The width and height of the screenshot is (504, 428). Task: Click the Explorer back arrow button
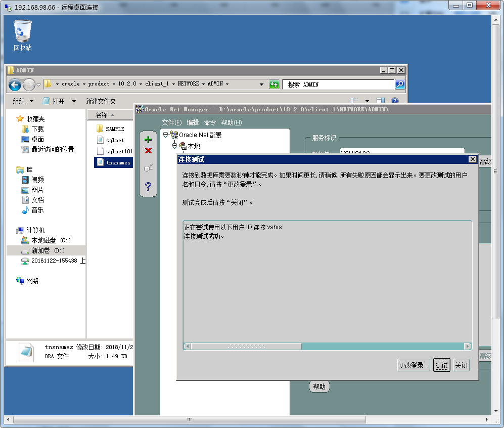(x=15, y=84)
